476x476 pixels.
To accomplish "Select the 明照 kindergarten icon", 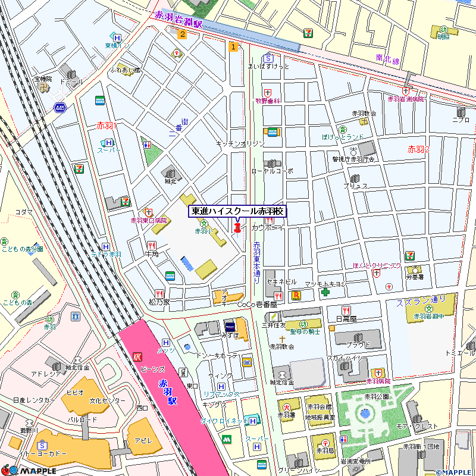I will click(x=443, y=30).
